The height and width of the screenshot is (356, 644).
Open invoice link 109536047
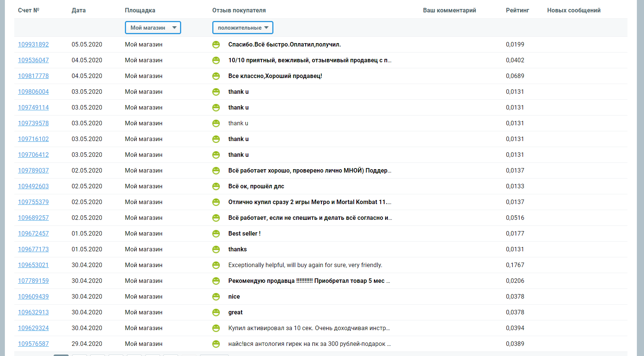(x=33, y=60)
